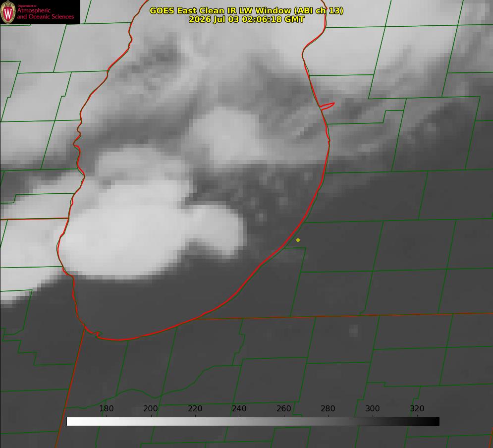Click the 260 label on the colorbar
Viewport: 493px width, 448px height.
283,408
